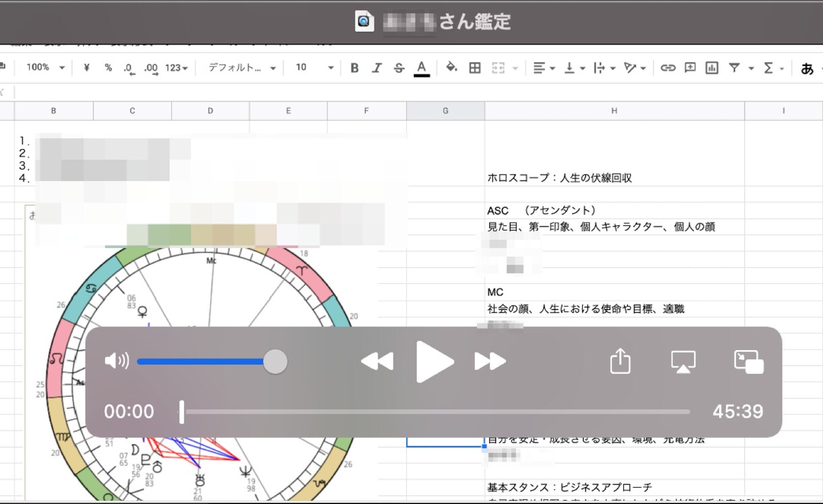Image resolution: width=823 pixels, height=504 pixels.
Task: Fast forward the video
Action: tap(490, 362)
